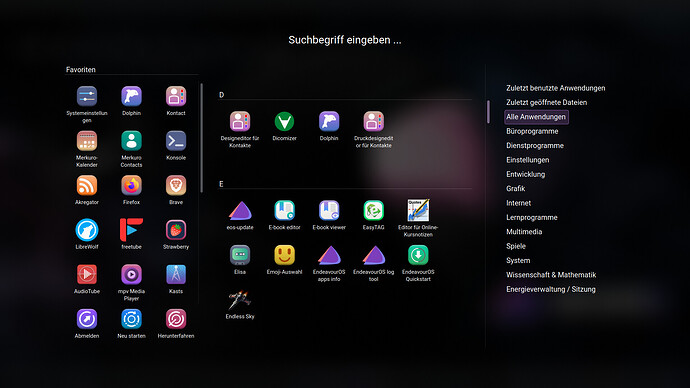Open Firefox browser icon

coord(131,185)
